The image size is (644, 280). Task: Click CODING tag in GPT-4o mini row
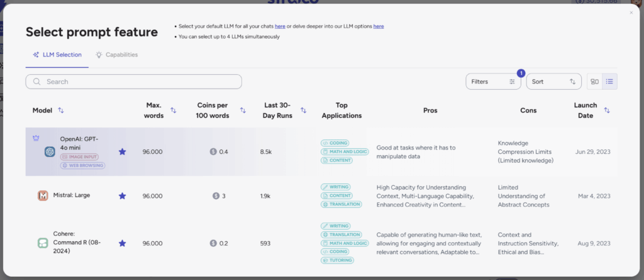[x=335, y=143]
